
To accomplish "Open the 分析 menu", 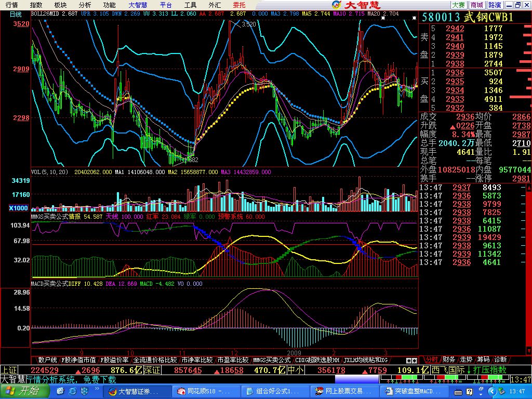I will click(85, 5).
